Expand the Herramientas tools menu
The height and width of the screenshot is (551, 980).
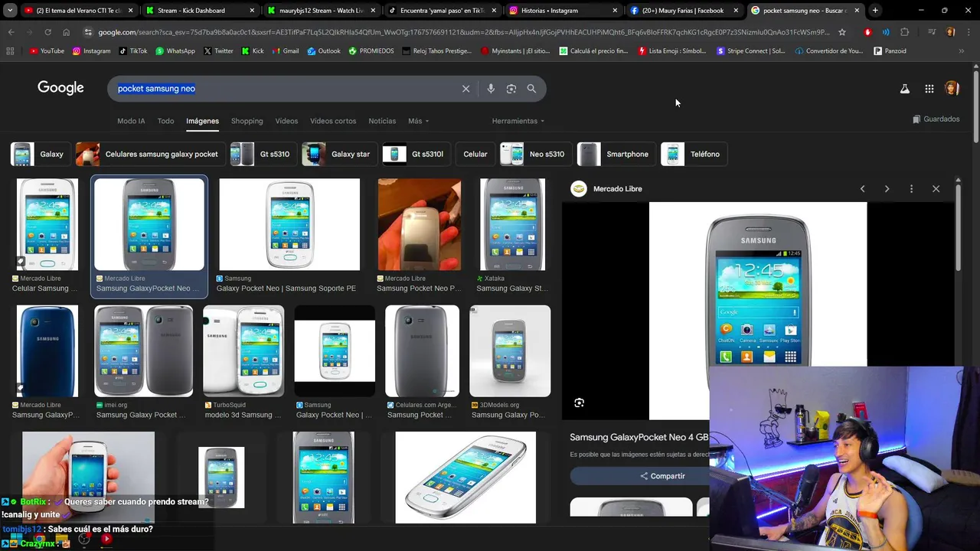(x=518, y=121)
